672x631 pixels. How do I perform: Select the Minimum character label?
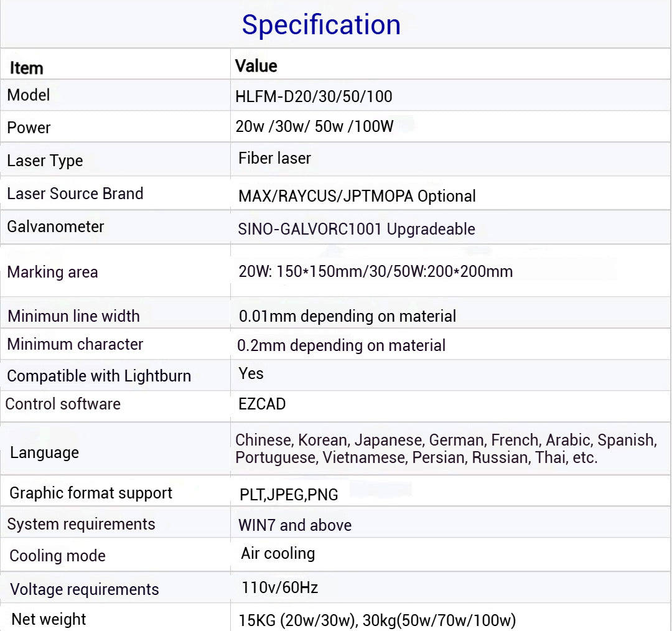click(x=75, y=344)
